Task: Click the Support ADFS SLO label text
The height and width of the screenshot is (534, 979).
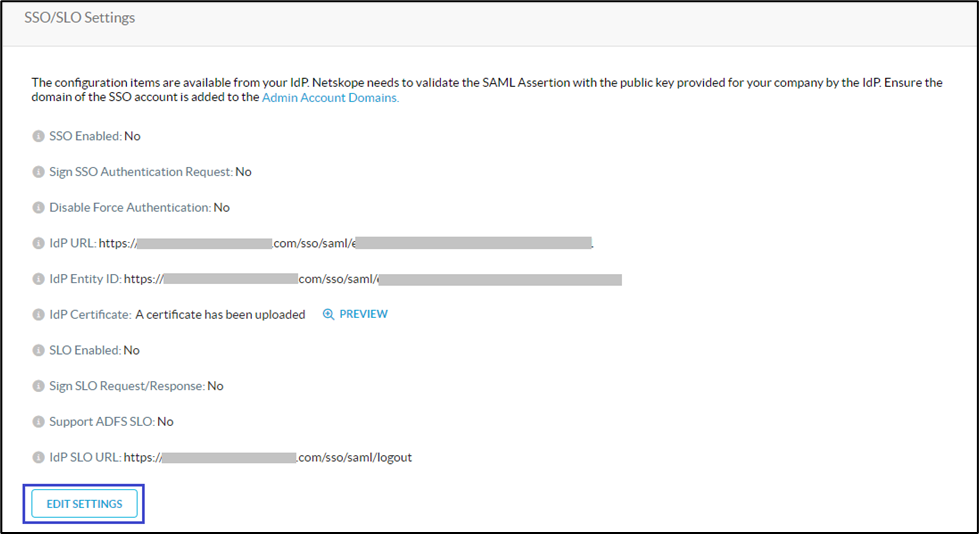Action: (x=101, y=422)
